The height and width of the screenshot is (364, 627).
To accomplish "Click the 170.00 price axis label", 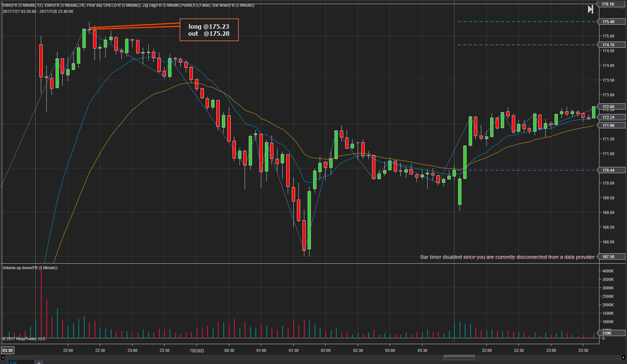I will [608, 183].
